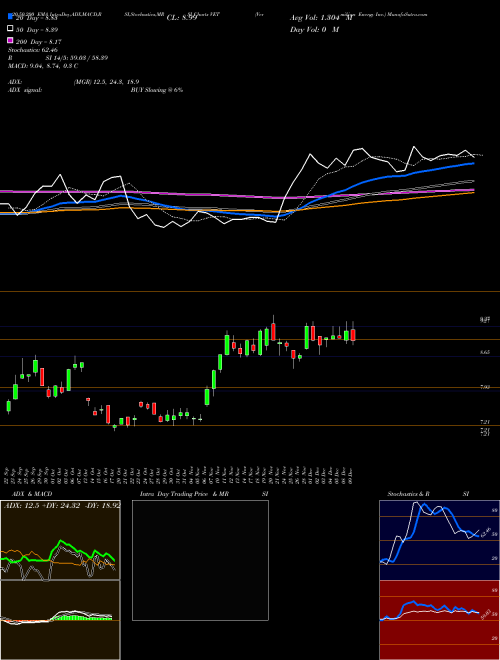Open the blue Stochastics chart panel

click(x=439, y=540)
